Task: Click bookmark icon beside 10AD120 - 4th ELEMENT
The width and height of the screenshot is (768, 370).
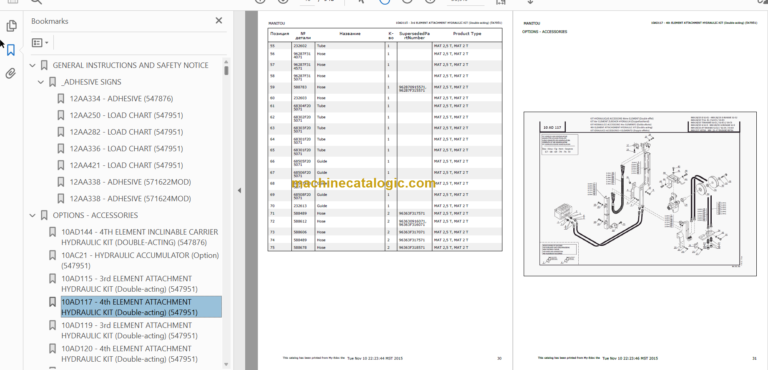Action: [x=52, y=348]
